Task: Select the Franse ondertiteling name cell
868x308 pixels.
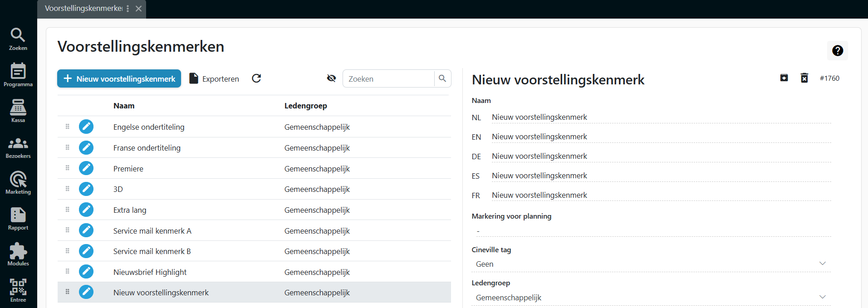Action: coord(147,148)
